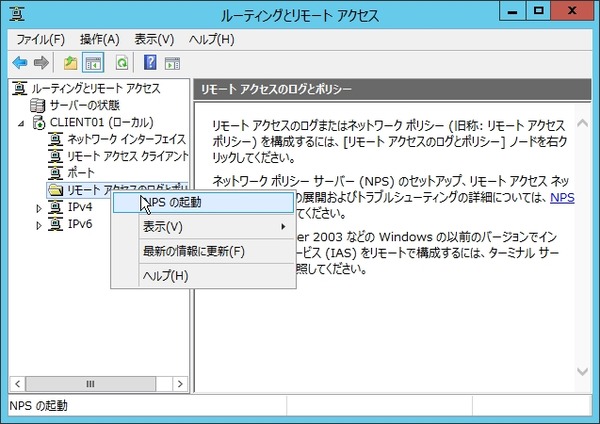600x424 pixels.
Task: Click the ポート node icon
Action: coord(55,173)
